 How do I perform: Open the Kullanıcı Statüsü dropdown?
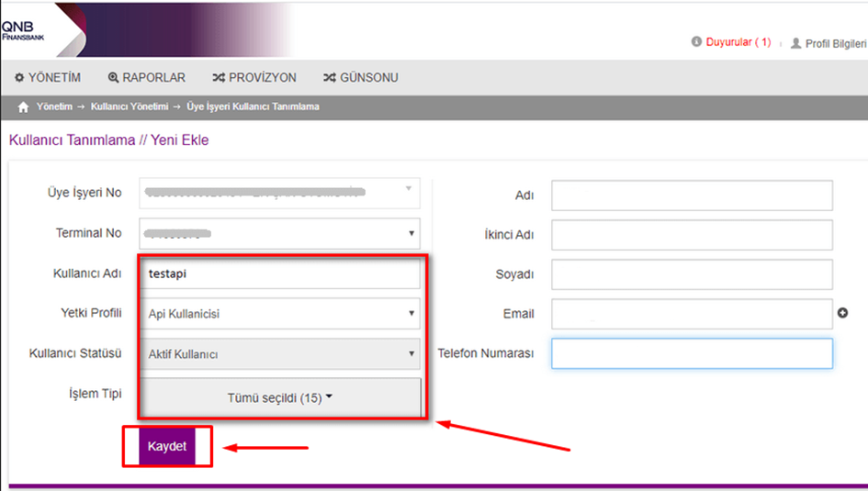(279, 354)
